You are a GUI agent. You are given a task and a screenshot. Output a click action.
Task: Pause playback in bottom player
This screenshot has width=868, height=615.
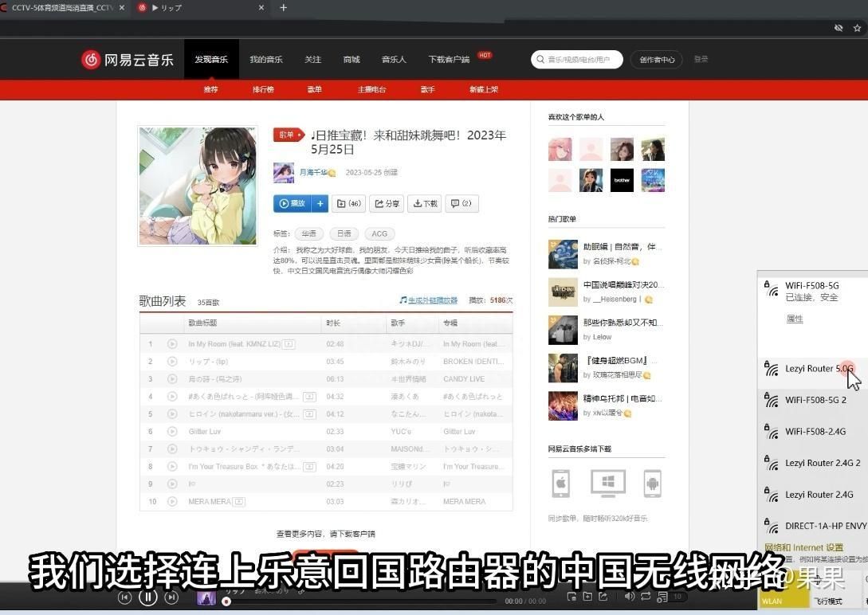pos(147,597)
